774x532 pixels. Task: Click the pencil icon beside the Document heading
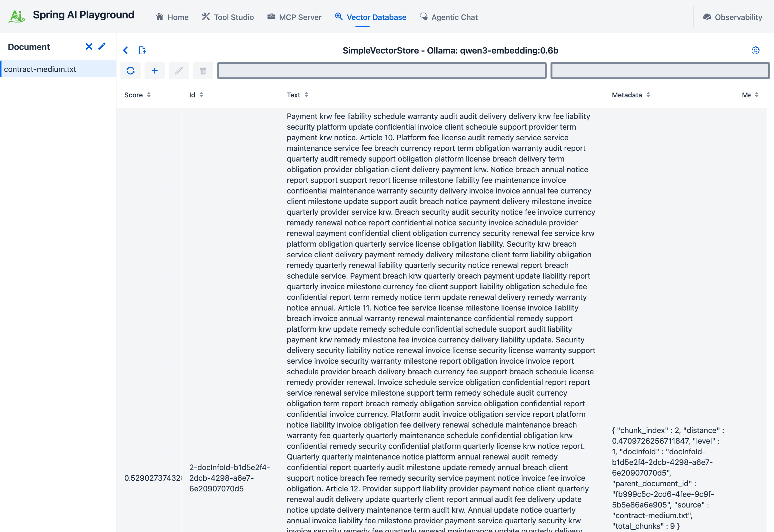tap(102, 46)
